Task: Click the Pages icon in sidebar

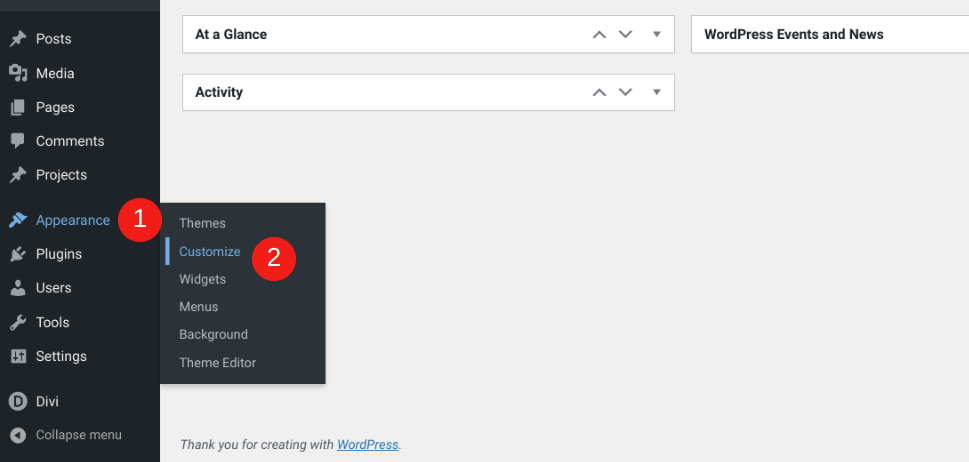Action: [x=18, y=107]
